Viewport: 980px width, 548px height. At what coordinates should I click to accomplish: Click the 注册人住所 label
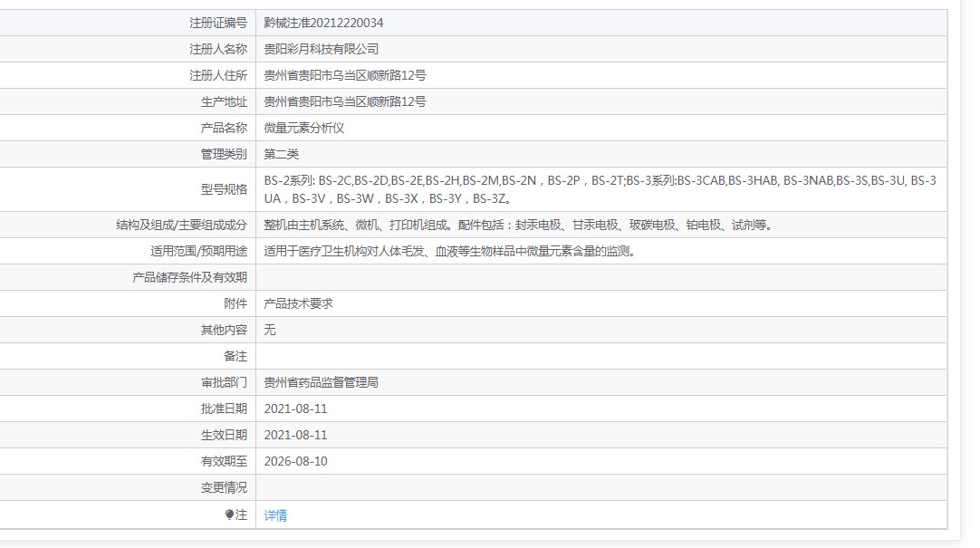[218, 75]
